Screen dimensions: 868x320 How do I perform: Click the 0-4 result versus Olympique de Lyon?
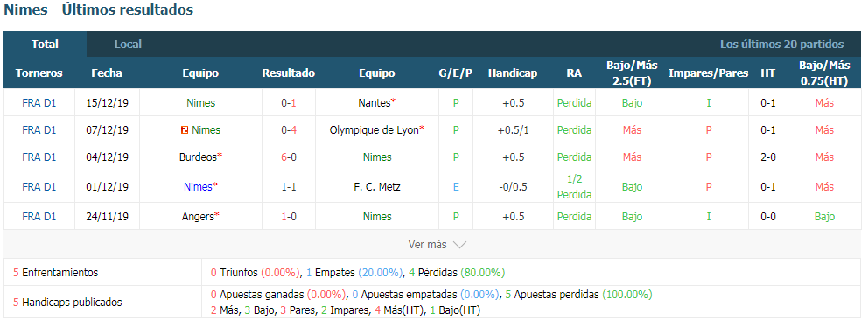tap(289, 130)
